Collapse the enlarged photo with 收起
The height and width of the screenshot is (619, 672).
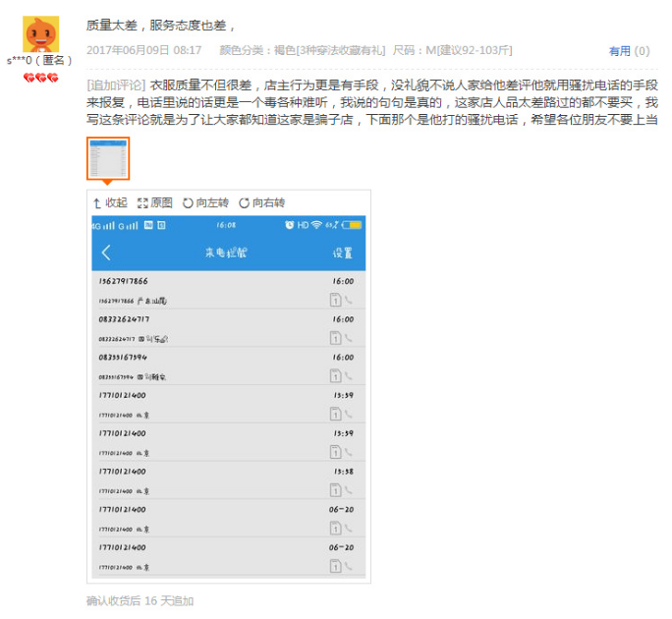click(x=110, y=202)
